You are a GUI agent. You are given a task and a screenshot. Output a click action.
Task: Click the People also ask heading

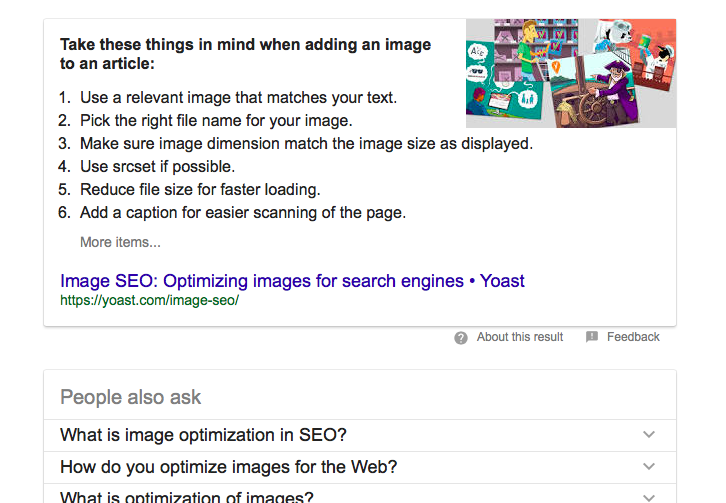(x=131, y=397)
